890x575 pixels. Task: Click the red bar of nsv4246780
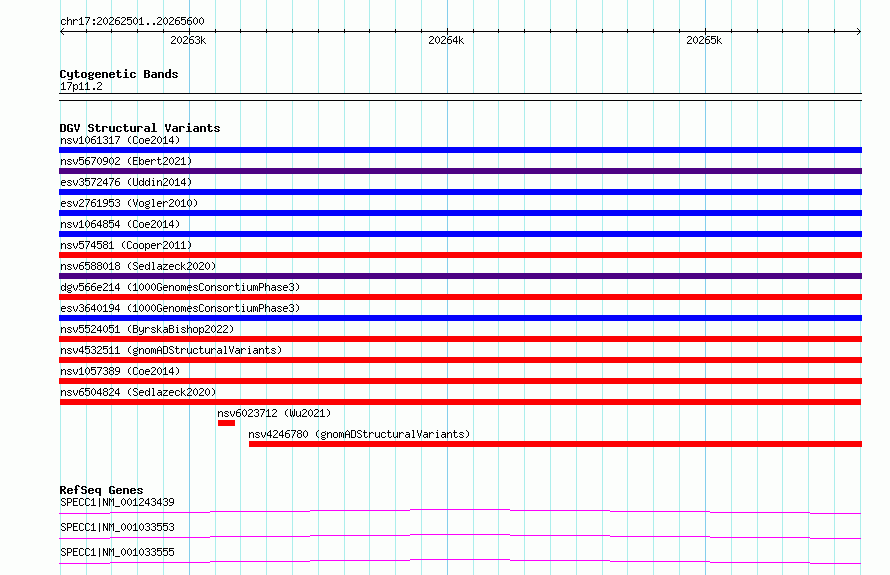555,444
